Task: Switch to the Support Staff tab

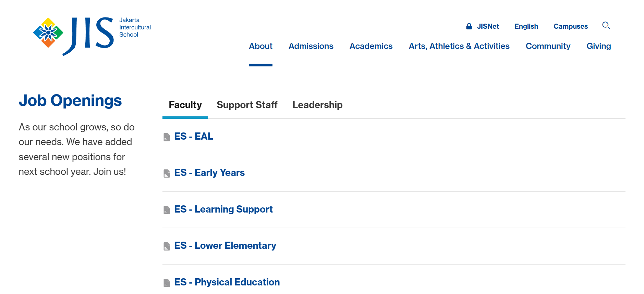Action: pos(247,105)
